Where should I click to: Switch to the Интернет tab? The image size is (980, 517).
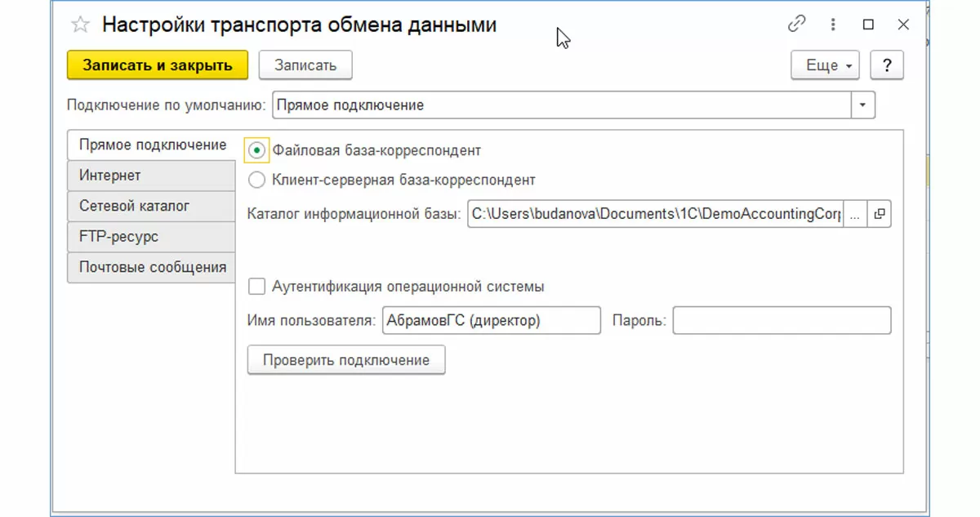110,176
